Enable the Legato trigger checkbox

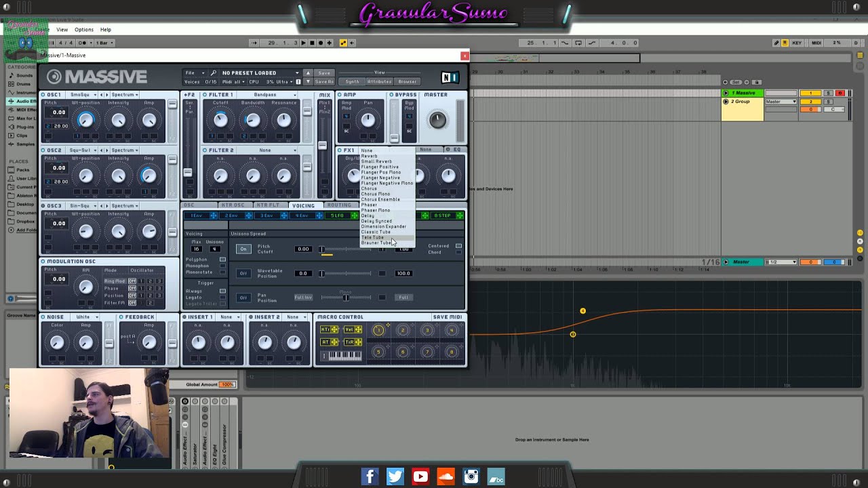(222, 297)
